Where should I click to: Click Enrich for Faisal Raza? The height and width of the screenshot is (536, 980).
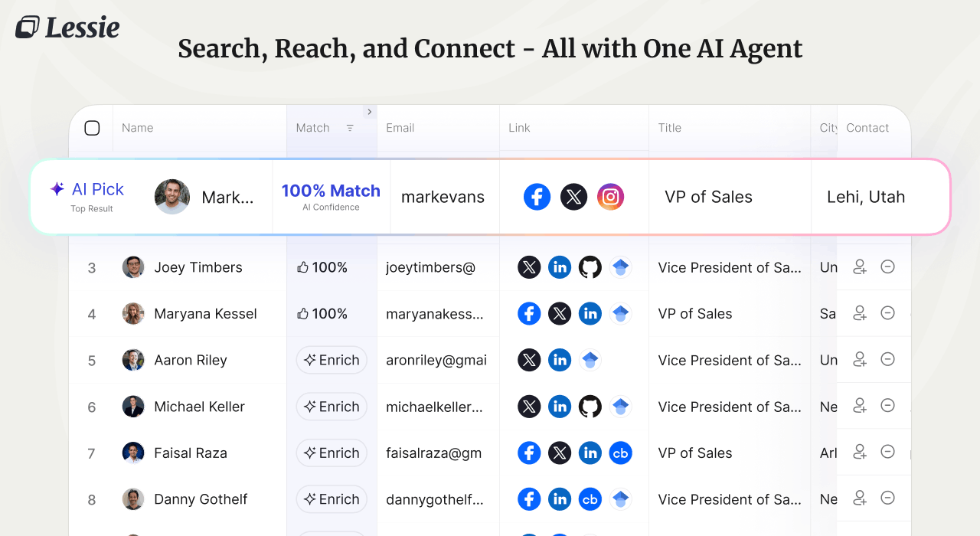point(332,453)
